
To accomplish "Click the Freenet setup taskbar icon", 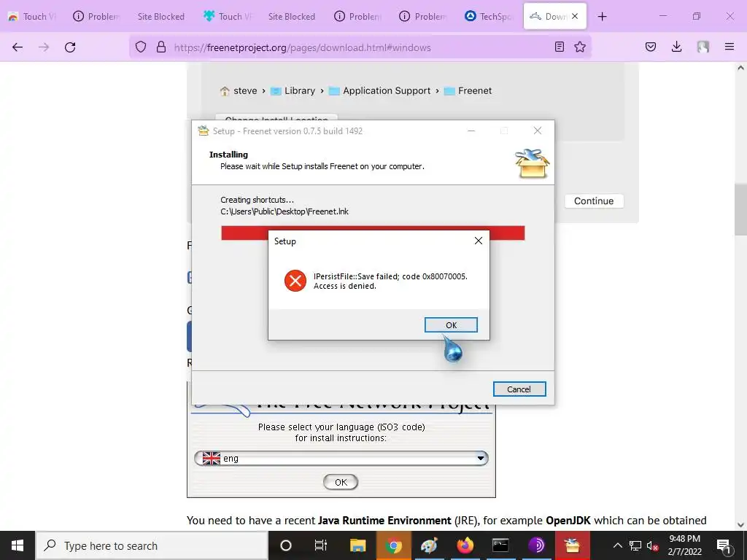I will click(572, 545).
